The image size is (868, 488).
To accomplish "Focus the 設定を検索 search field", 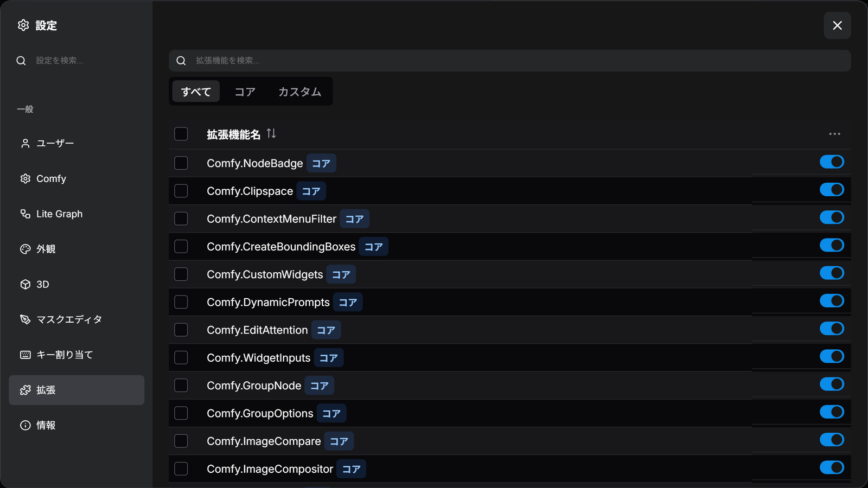I will [76, 61].
